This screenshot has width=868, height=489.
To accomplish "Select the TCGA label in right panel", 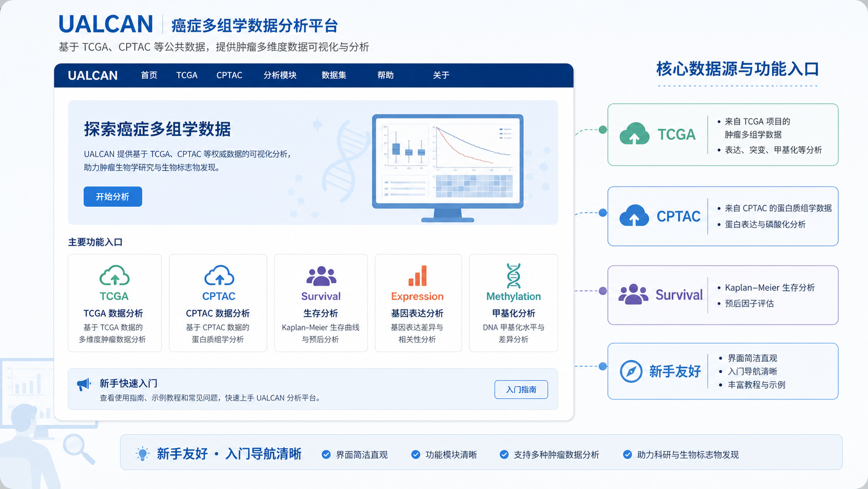I will (676, 135).
